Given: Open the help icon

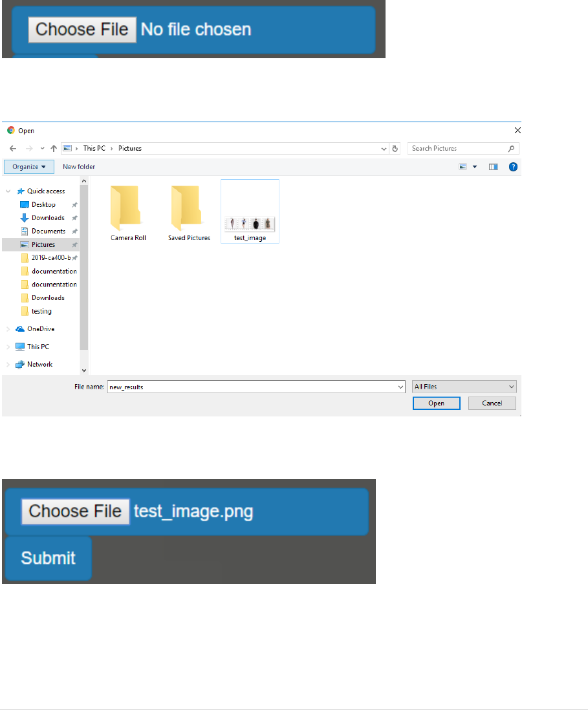Looking at the screenshot, I should [513, 167].
